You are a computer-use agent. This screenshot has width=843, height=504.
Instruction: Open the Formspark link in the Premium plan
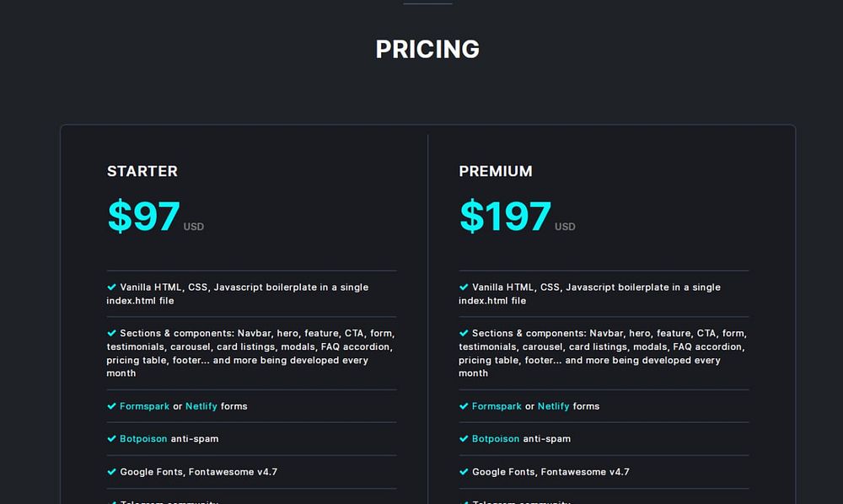click(x=497, y=406)
